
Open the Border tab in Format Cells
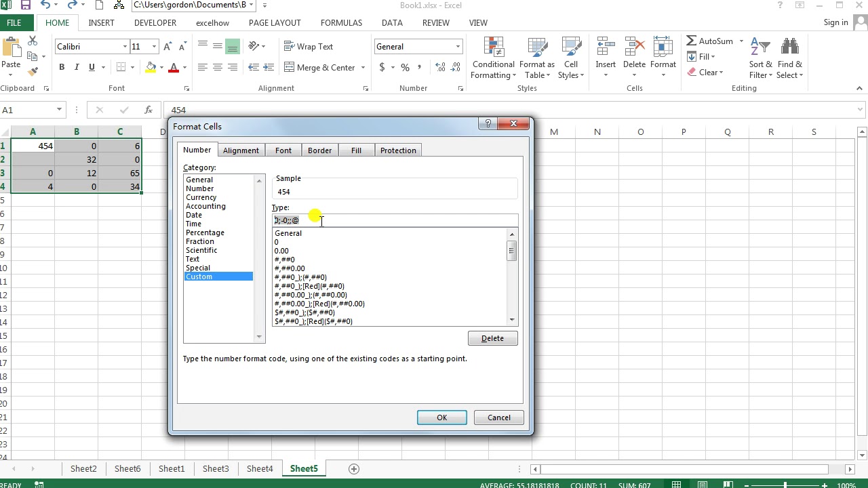(x=319, y=150)
